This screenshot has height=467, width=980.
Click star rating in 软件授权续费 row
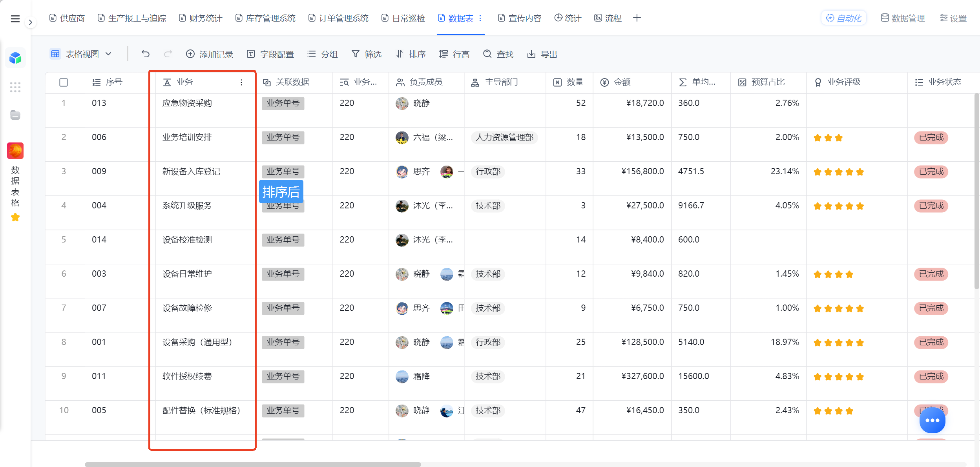click(x=839, y=377)
